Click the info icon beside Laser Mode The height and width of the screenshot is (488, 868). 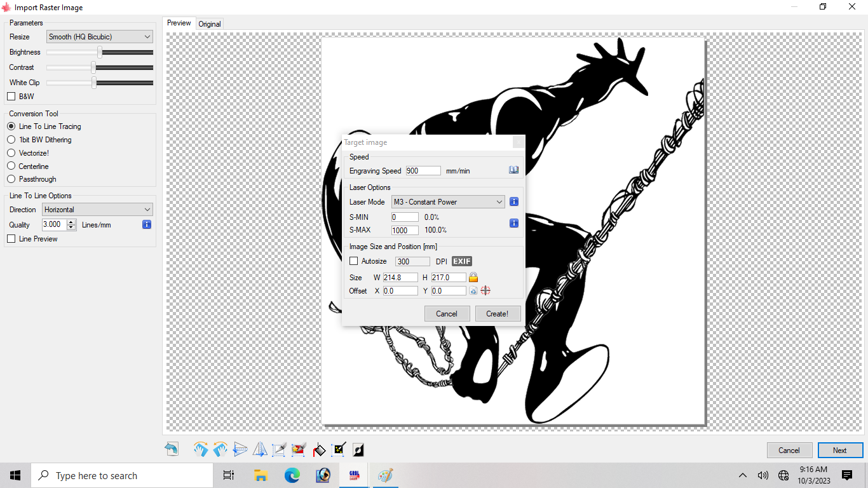click(x=514, y=201)
